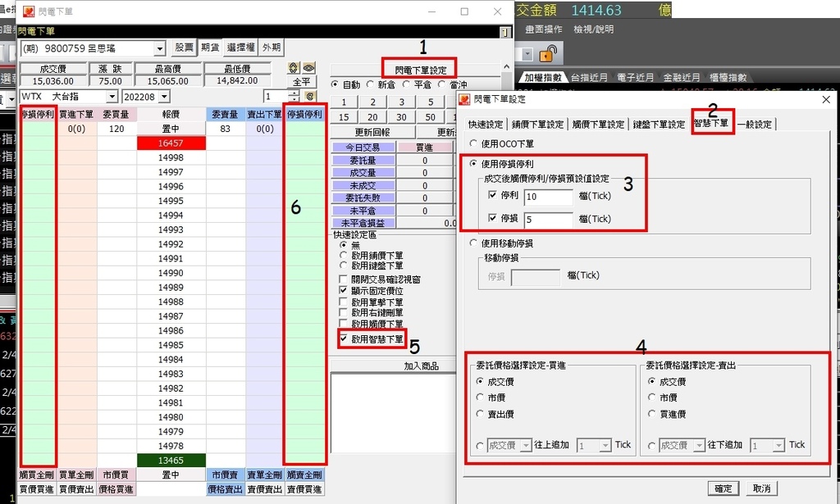
Task: Toggle the 停利 checkbox
Action: pyautogui.click(x=492, y=195)
